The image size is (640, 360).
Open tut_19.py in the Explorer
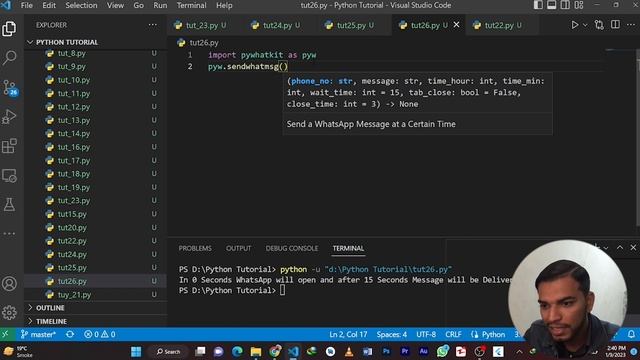point(96,187)
